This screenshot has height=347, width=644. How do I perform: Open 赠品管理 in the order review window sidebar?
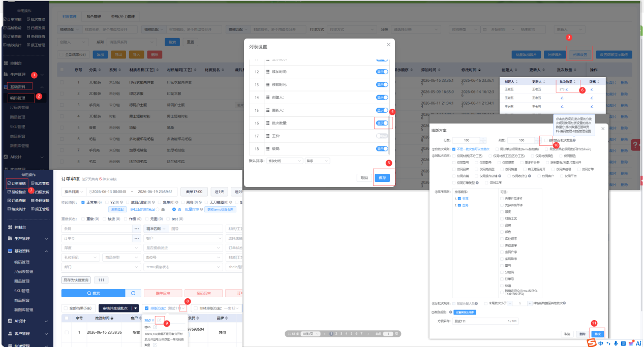click(22, 281)
